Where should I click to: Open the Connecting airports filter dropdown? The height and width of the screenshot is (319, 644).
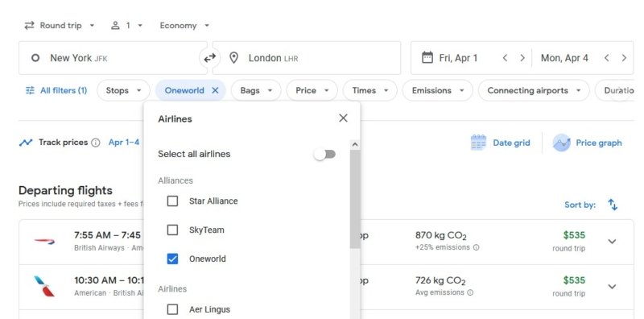[534, 90]
